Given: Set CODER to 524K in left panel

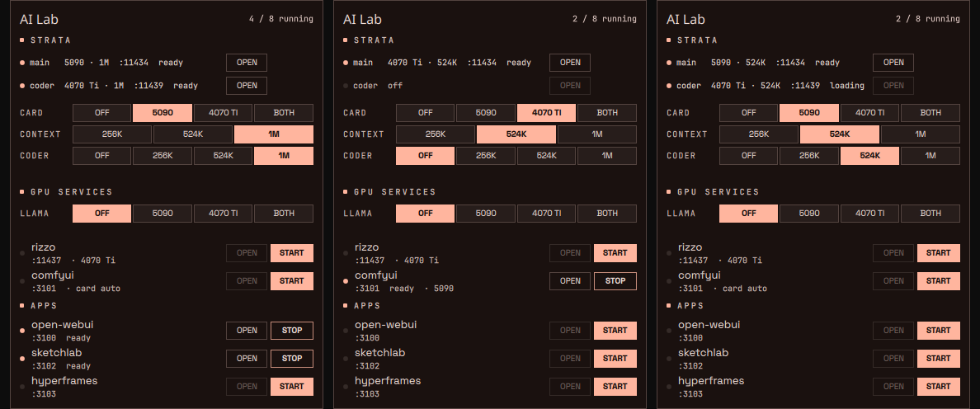Looking at the screenshot, I should [223, 156].
